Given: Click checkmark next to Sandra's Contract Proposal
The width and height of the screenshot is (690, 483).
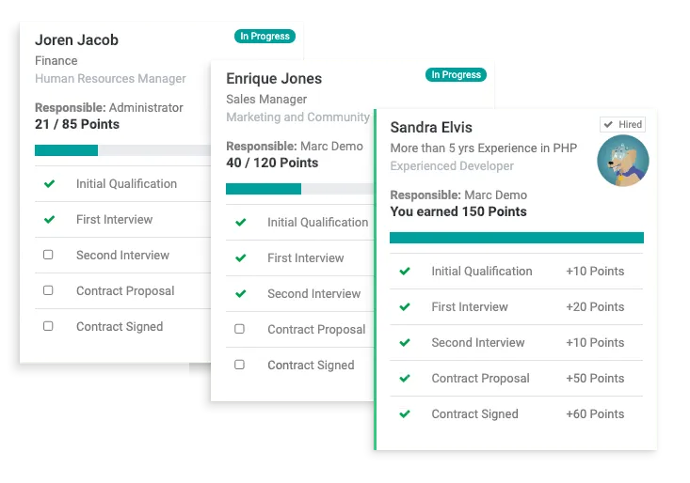Looking at the screenshot, I should click(x=405, y=378).
